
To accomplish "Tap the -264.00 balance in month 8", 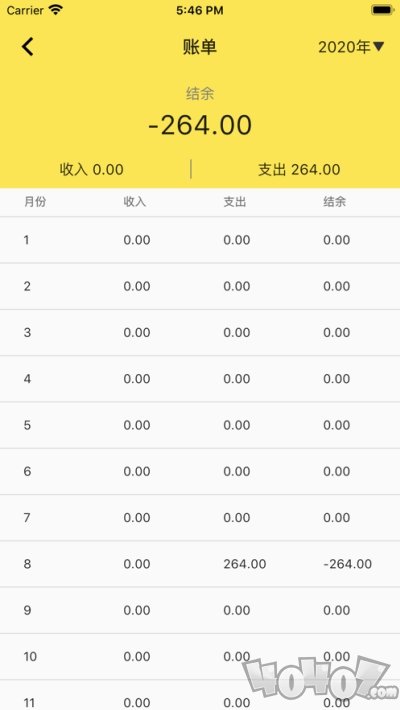I will click(x=347, y=564).
